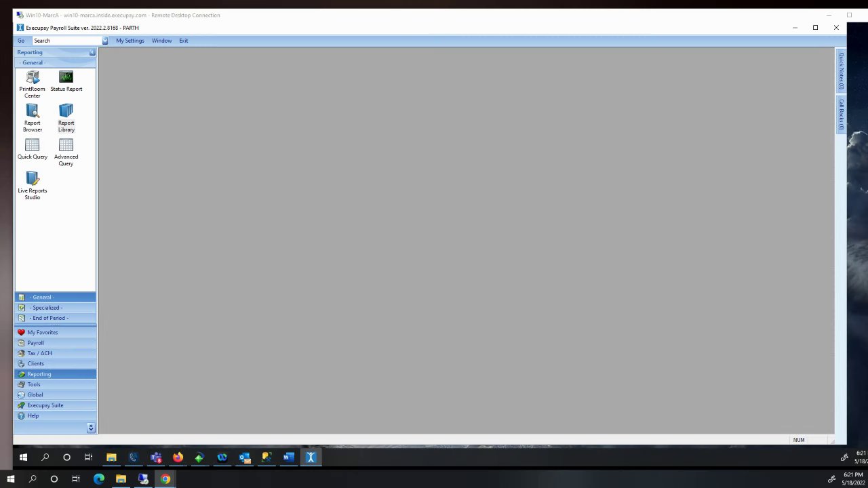The height and width of the screenshot is (488, 868).
Task: Switch to the Global section
Action: pyautogui.click(x=55, y=394)
